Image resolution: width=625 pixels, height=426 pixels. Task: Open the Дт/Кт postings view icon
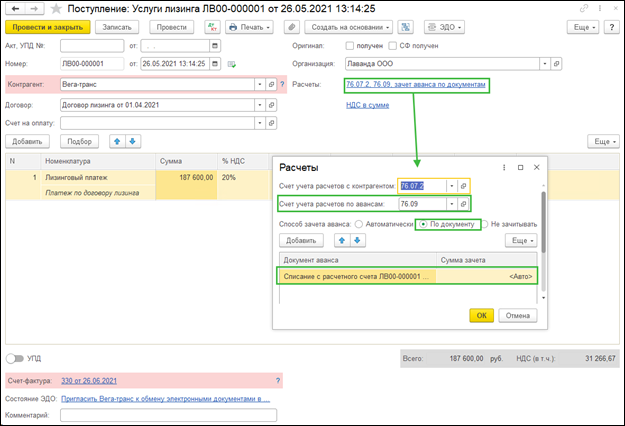pos(212,27)
